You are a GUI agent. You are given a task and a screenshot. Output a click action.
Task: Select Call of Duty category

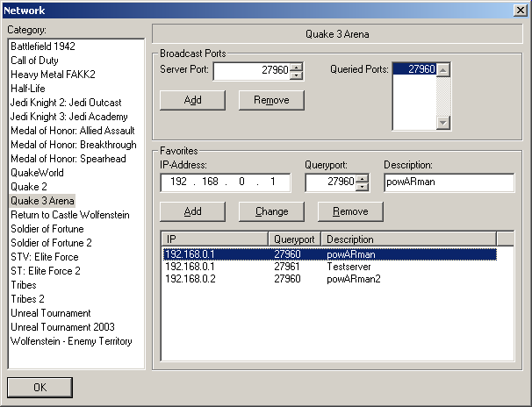point(34,61)
